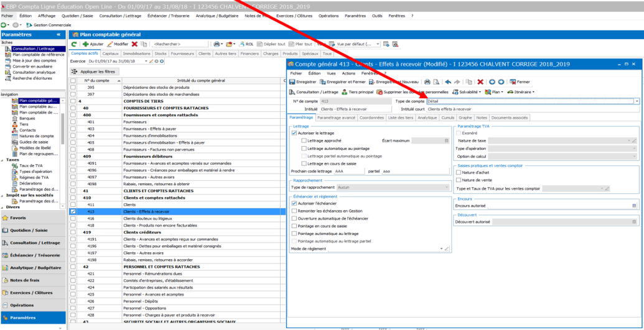Click the blue undo arrow icon

(448, 81)
